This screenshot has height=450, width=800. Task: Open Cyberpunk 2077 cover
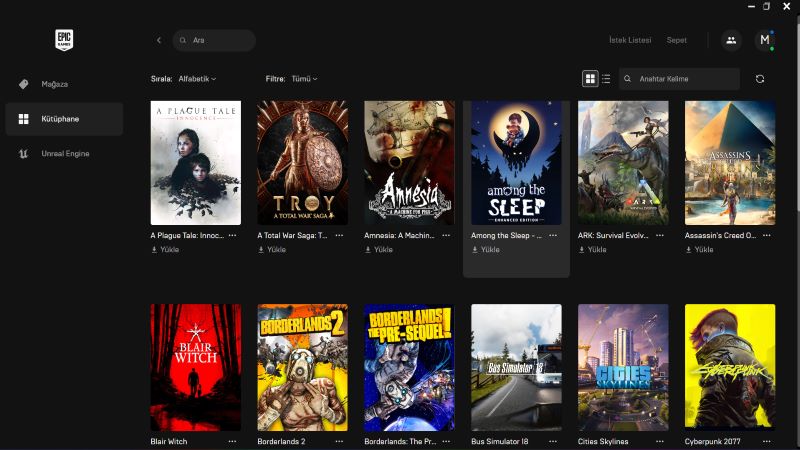(730, 368)
